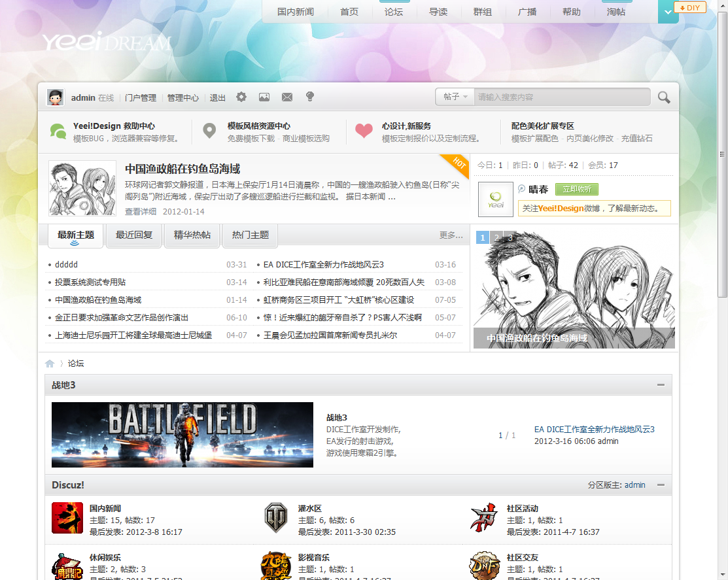Open the 配色美化扩展专区 link
The image size is (728, 580).
pos(542,126)
